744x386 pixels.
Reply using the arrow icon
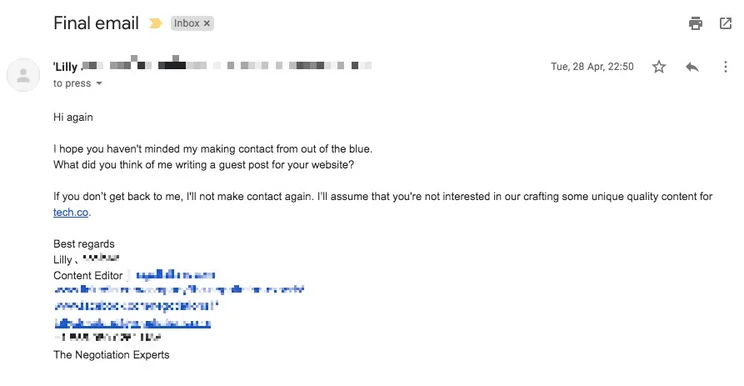point(692,67)
